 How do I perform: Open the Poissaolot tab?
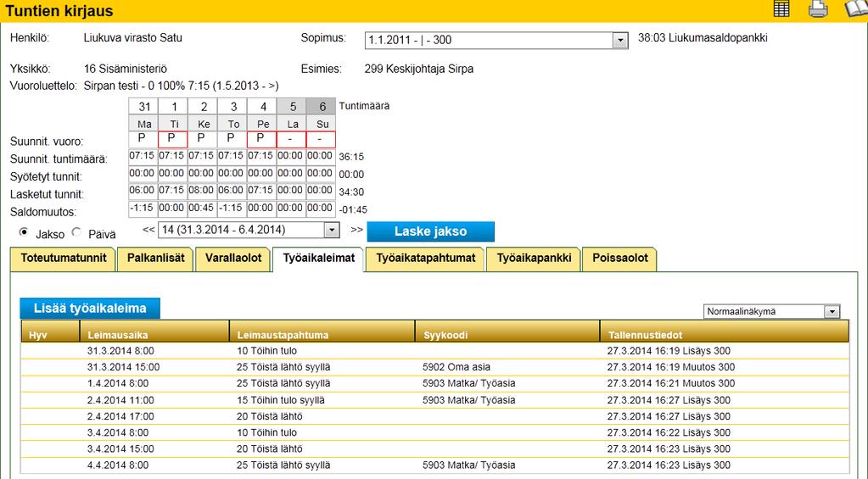(619, 259)
